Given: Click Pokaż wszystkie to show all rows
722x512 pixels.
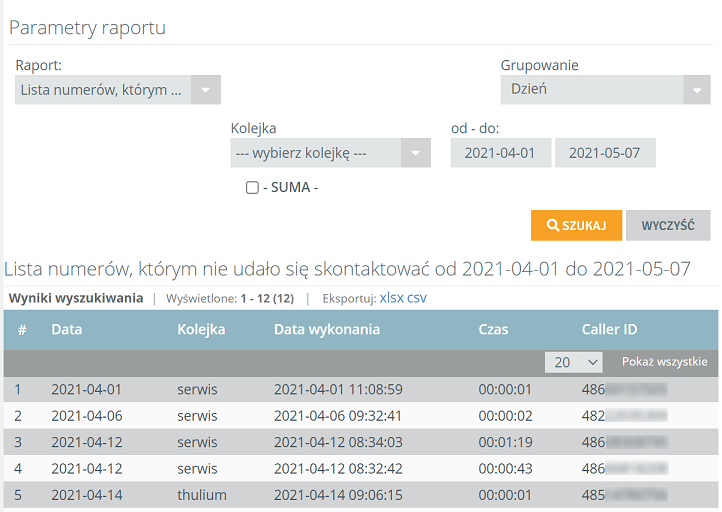Looking at the screenshot, I should tap(664, 362).
